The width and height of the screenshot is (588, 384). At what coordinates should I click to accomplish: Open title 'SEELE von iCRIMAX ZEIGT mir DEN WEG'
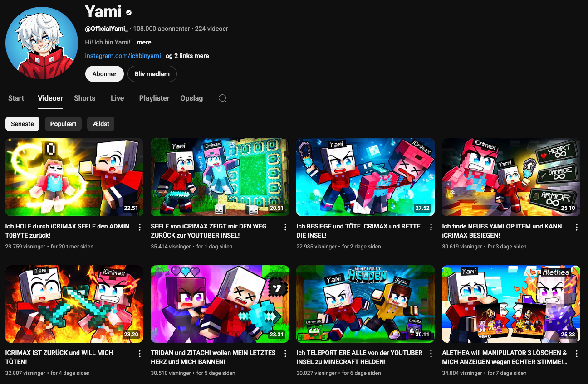[209, 231]
